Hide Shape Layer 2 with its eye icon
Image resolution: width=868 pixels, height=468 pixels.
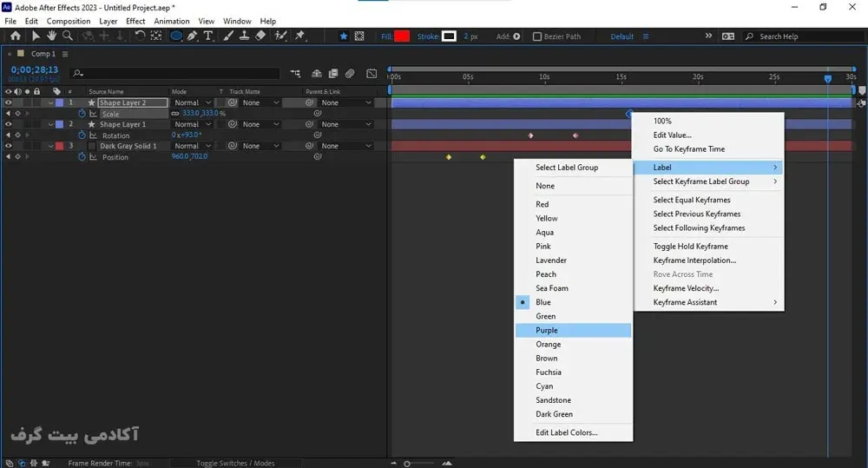click(9, 102)
